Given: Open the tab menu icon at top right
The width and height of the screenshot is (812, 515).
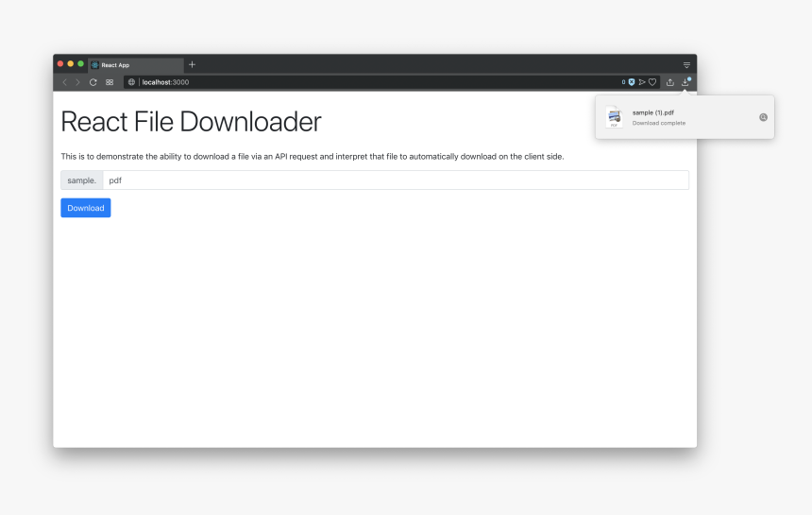Looking at the screenshot, I should point(686,65).
